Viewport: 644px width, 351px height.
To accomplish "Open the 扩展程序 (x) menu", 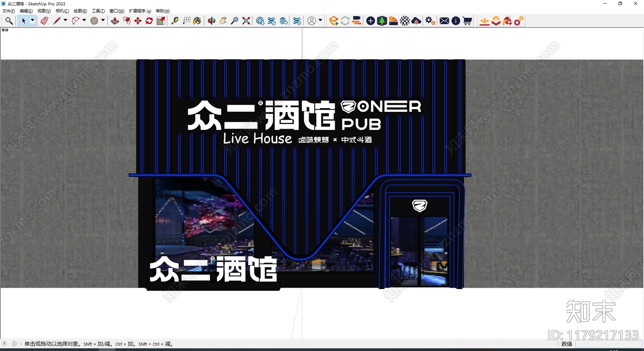I will click(140, 11).
